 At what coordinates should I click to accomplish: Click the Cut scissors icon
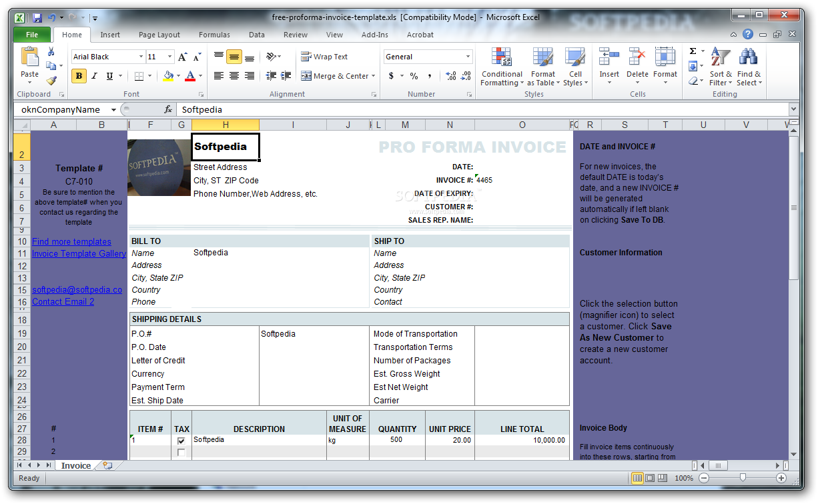tap(51, 52)
